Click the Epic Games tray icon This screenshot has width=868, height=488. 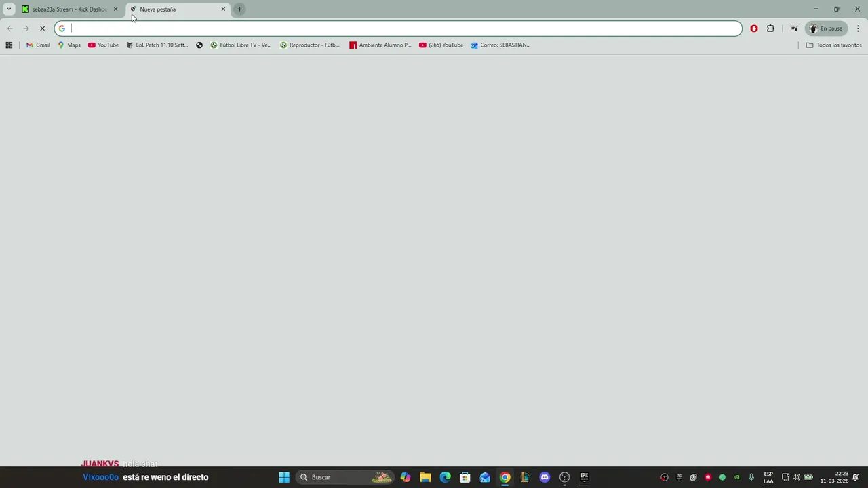pyautogui.click(x=679, y=477)
